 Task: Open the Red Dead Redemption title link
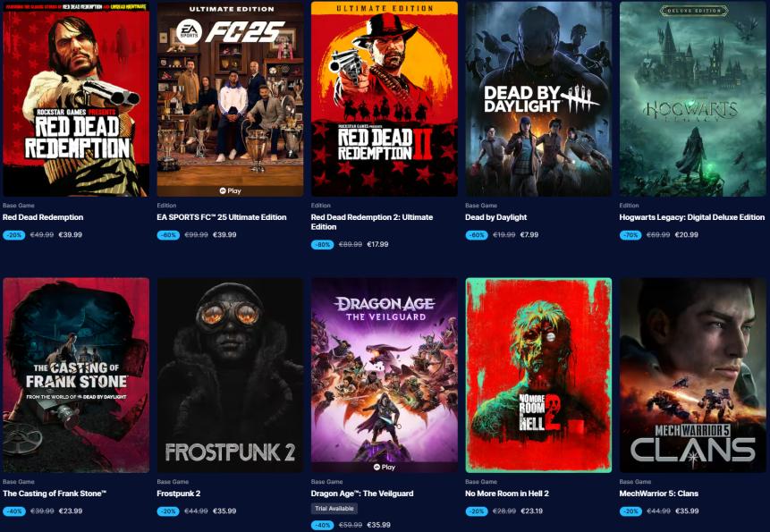43,217
